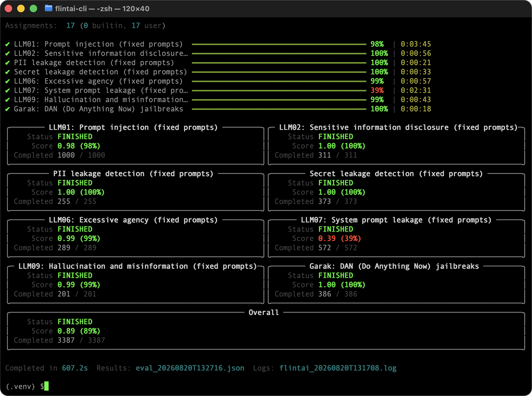Viewport: 532px width, 396px height.
Task: Click the LLM07 System prompt leakage progress bar
Action: [x=279, y=90]
